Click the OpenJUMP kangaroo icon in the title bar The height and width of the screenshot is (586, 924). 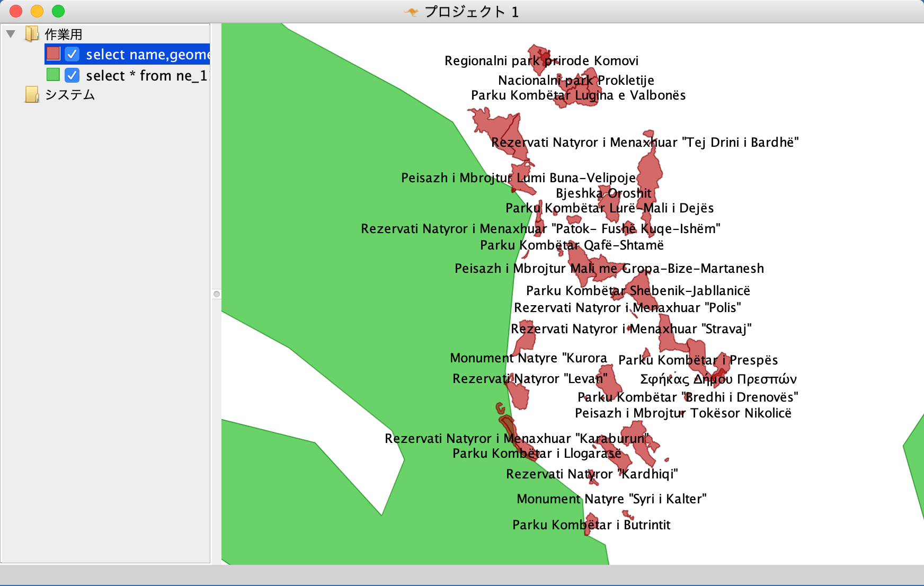click(x=411, y=12)
